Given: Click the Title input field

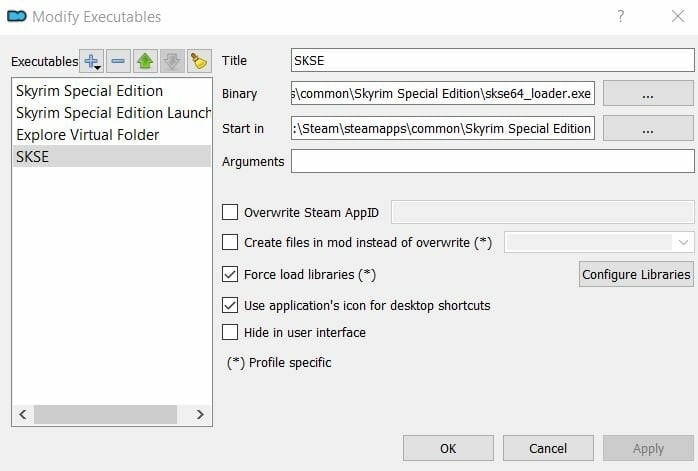Looking at the screenshot, I should click(x=493, y=60).
